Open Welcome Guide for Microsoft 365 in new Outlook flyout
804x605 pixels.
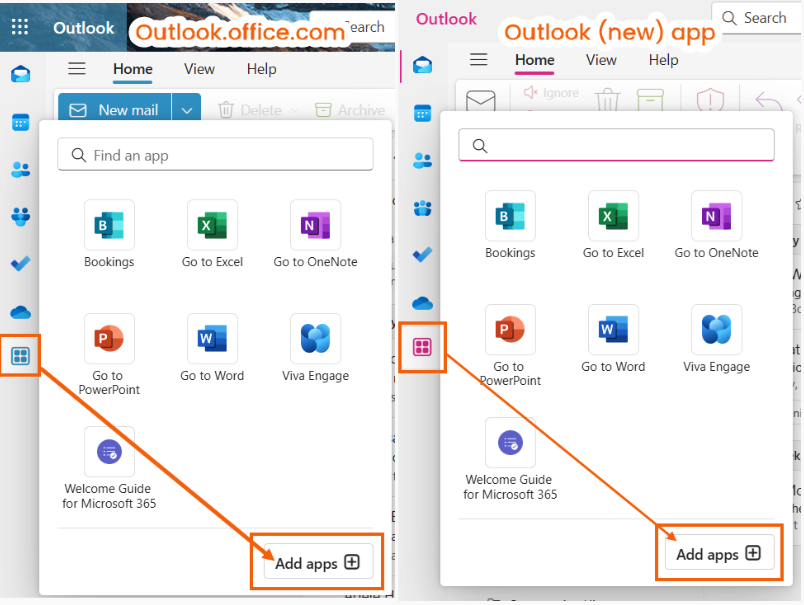pyautogui.click(x=510, y=459)
